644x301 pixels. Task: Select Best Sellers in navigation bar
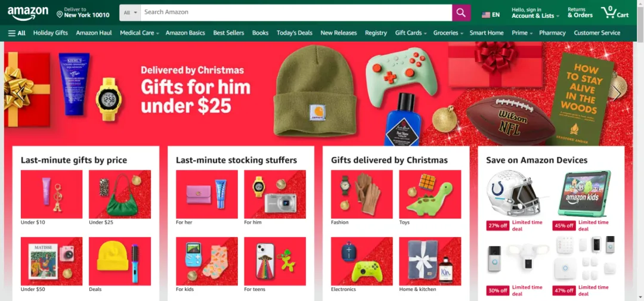click(x=228, y=33)
